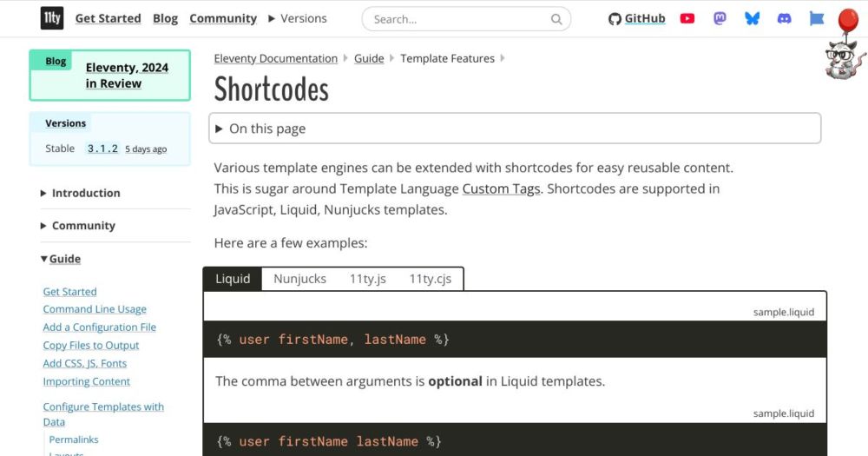This screenshot has width=868, height=456.
Task: Open Copy Files to Output link
Action: [91, 345]
